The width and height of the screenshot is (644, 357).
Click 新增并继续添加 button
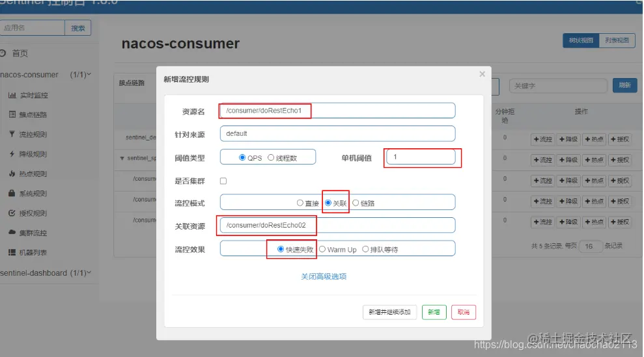389,312
